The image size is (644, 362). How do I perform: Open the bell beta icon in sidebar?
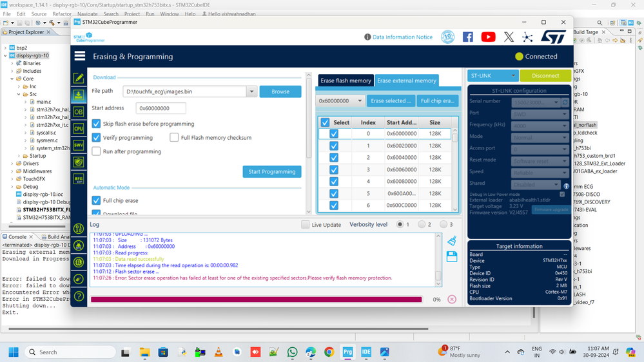pyautogui.click(x=79, y=245)
